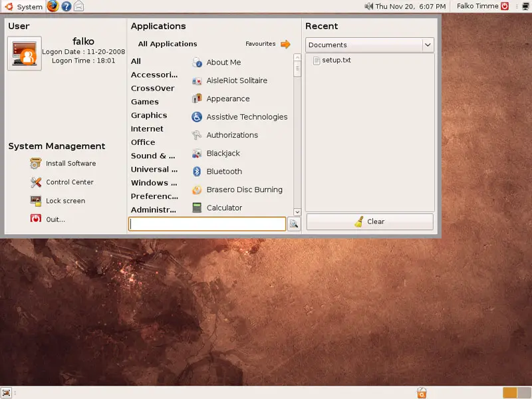Select the Games category

pos(144,102)
